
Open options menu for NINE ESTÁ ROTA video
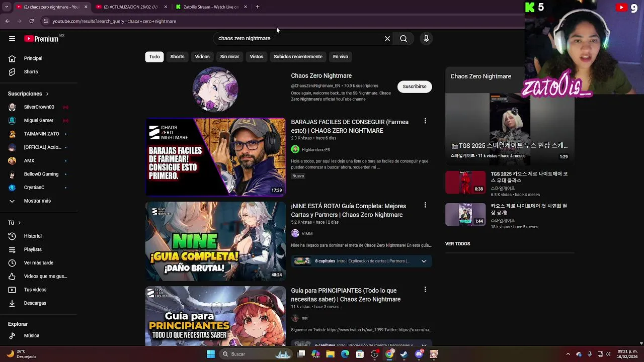(425, 205)
